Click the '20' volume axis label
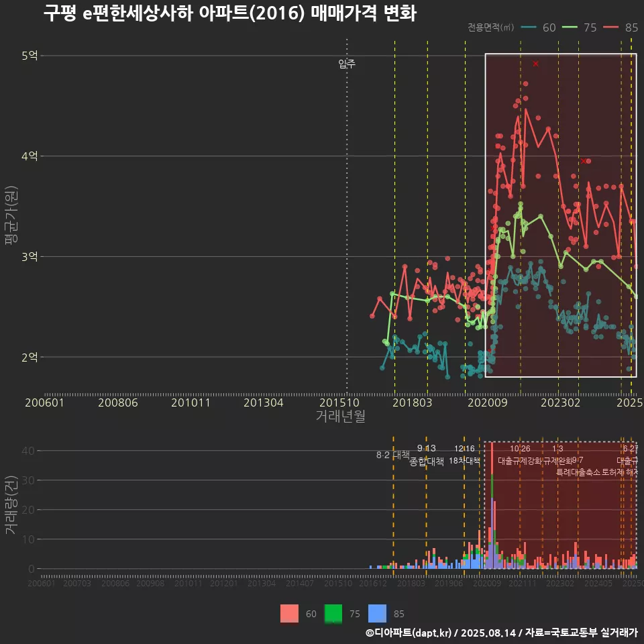The height and width of the screenshot is (644, 644). [28, 510]
